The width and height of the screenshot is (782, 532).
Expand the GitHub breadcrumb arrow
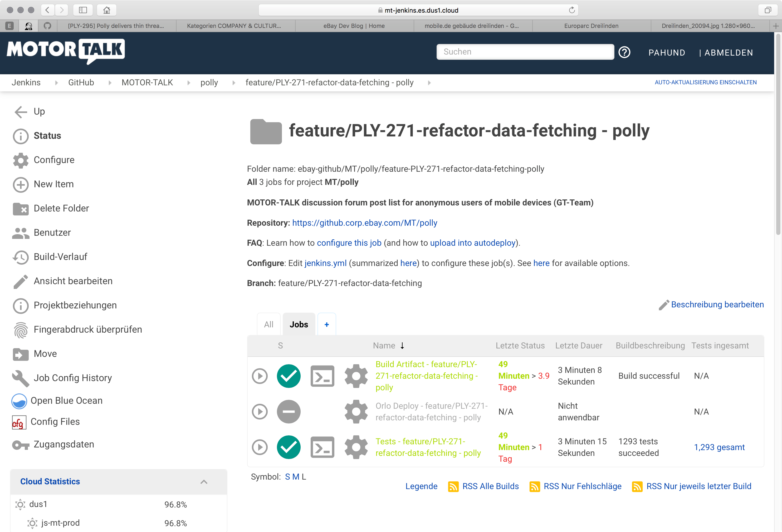110,83
